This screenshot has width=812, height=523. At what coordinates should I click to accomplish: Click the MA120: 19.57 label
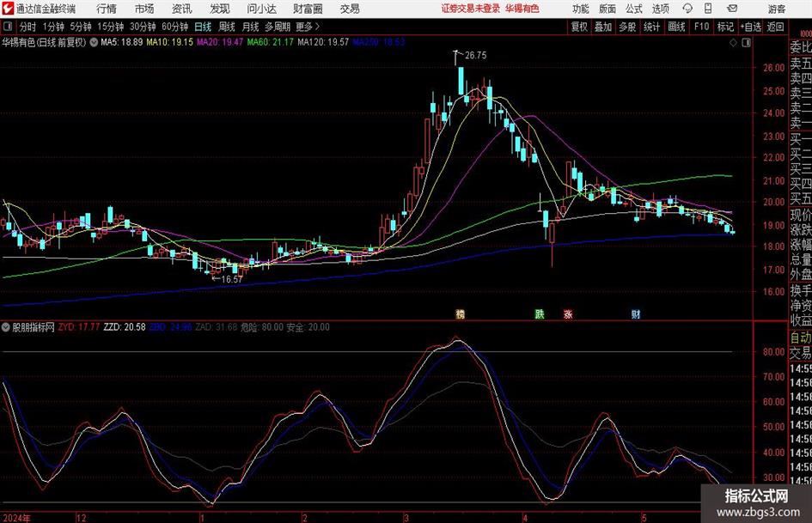[323, 42]
